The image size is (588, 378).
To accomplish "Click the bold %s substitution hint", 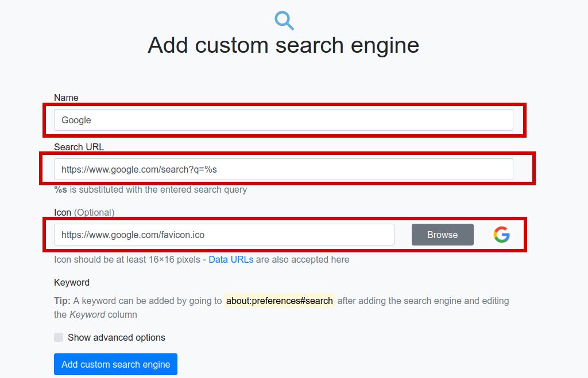I will (60, 189).
